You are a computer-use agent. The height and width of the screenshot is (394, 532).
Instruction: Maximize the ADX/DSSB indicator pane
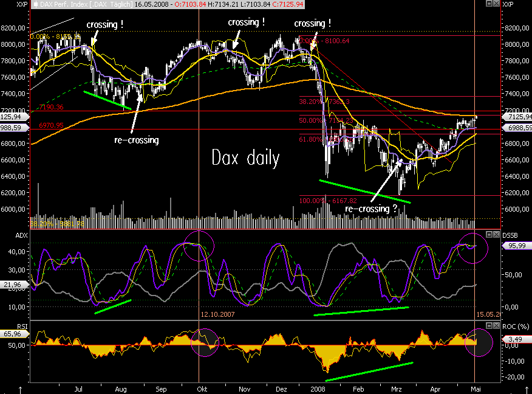point(489,234)
